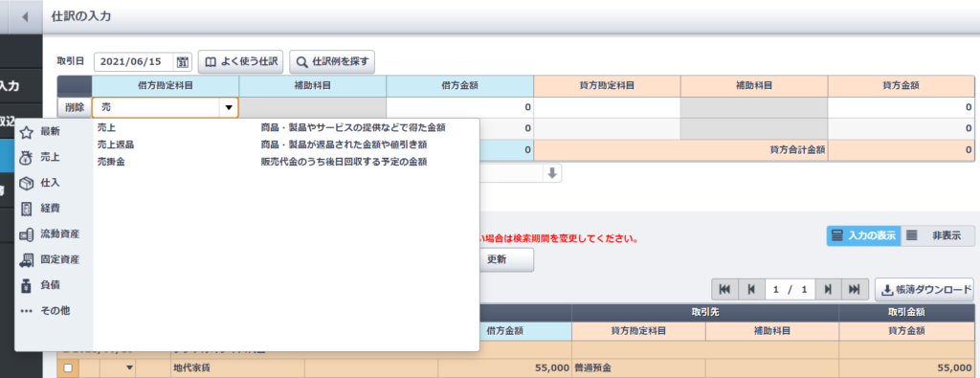The height and width of the screenshot is (378, 980).
Task: Select その他 category in the left list
Action: [x=55, y=310]
